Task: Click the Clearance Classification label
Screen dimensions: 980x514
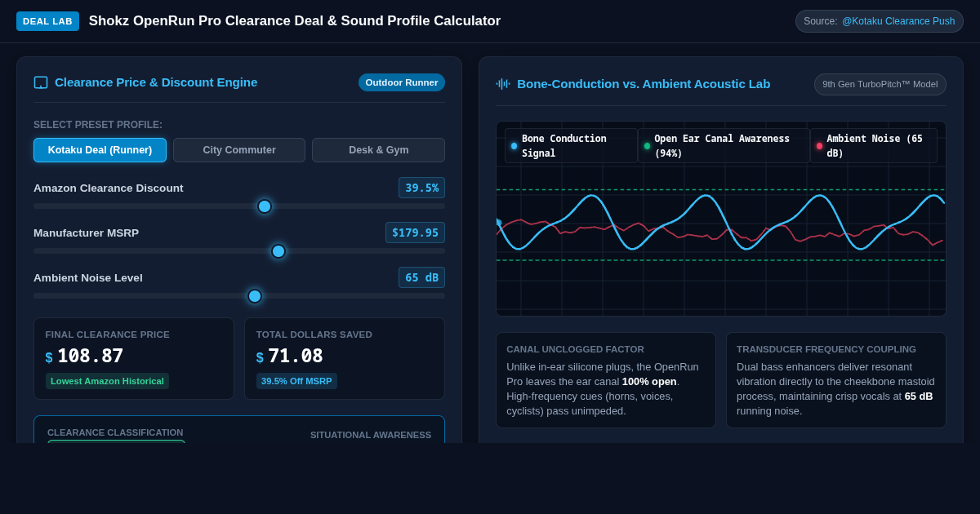Action: [x=115, y=432]
